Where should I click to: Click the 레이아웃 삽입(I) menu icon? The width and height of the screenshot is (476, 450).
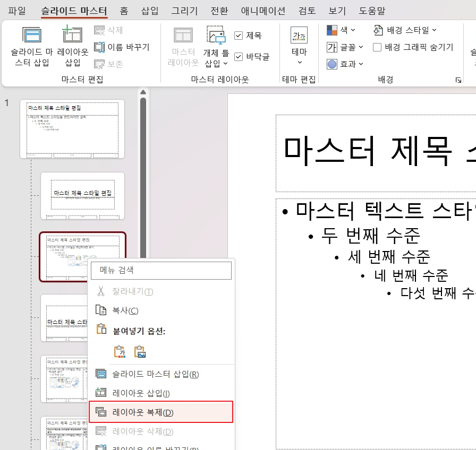(x=101, y=392)
